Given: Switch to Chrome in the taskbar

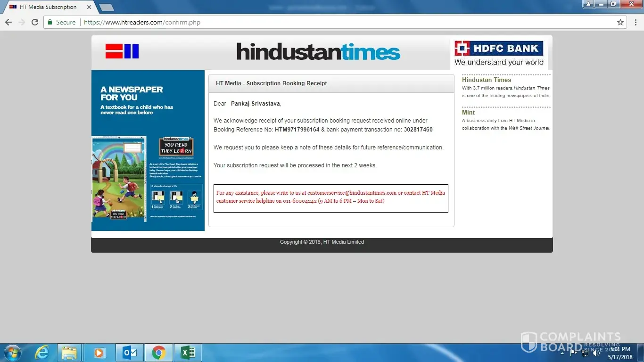Looking at the screenshot, I should coord(159,353).
